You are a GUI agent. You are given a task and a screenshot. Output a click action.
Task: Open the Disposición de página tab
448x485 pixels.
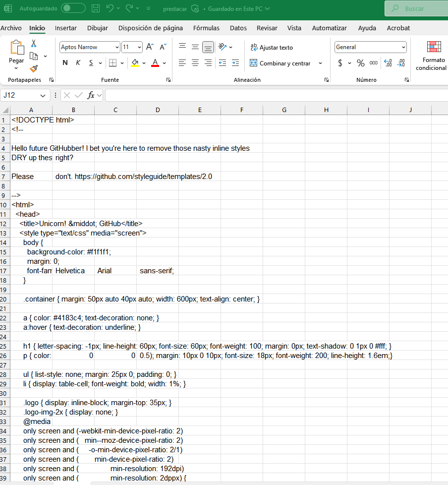pyautogui.click(x=151, y=28)
